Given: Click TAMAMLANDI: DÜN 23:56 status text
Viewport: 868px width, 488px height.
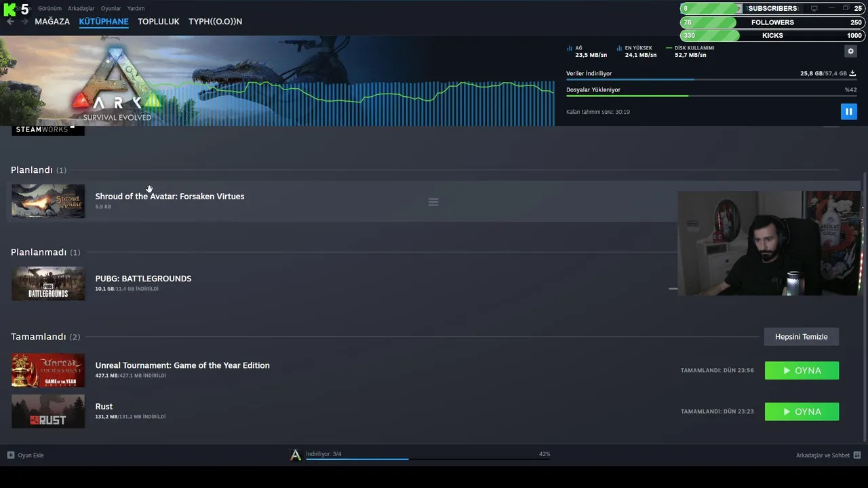Looking at the screenshot, I should click(717, 371).
